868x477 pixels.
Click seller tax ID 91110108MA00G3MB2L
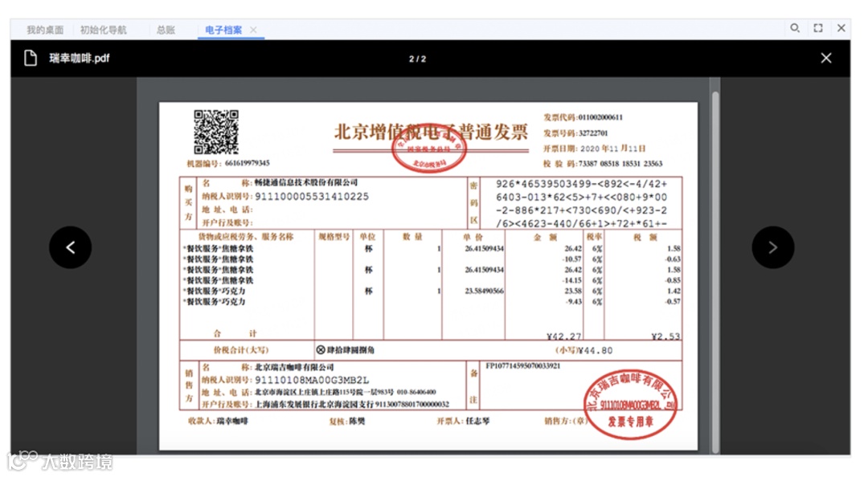(312, 380)
